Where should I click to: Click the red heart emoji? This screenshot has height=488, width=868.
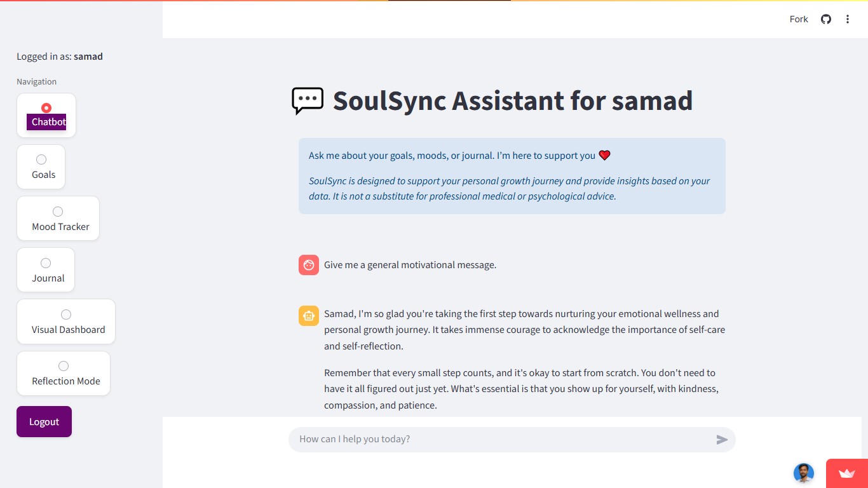pos(604,155)
